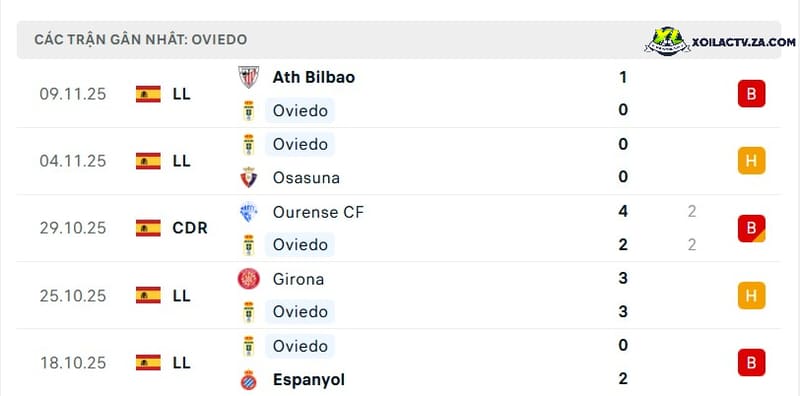Click the Espanyol club crest
The width and height of the screenshot is (800, 396).
(248, 380)
